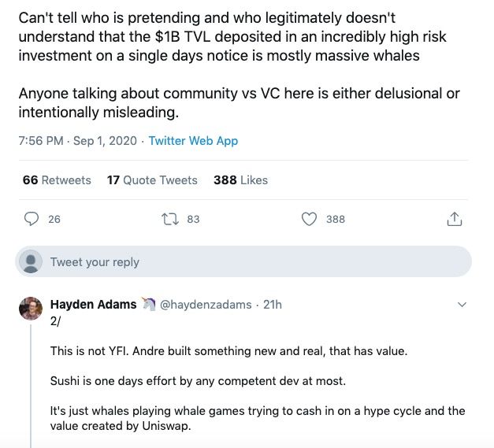Click the default gray profile avatar

click(31, 261)
